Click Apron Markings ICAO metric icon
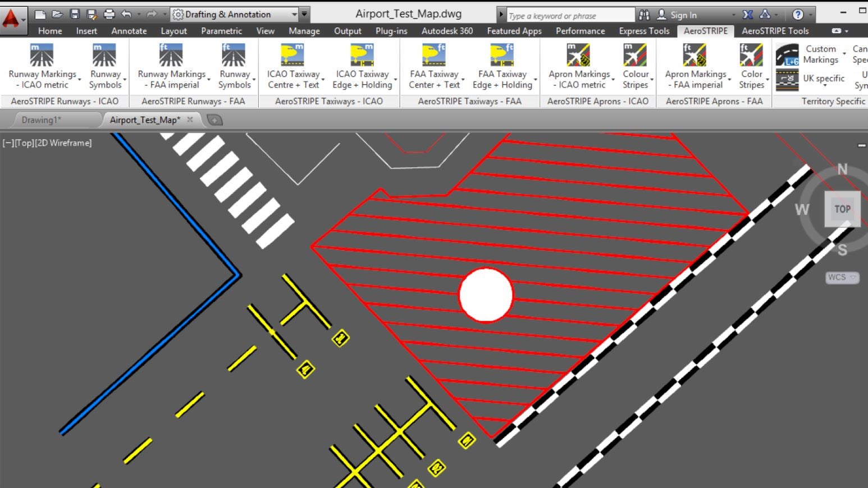 [578, 56]
